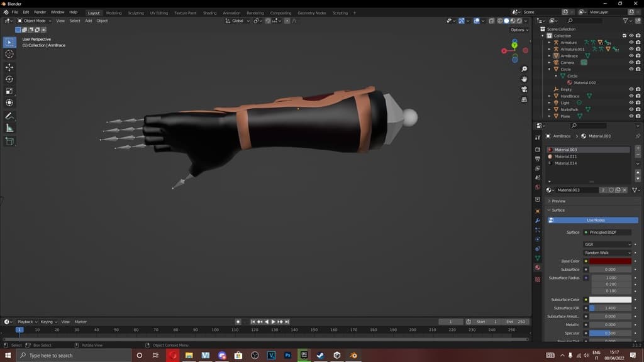The height and width of the screenshot is (362, 644).
Task: Open the GGX distribution dropdown
Action: click(608, 244)
